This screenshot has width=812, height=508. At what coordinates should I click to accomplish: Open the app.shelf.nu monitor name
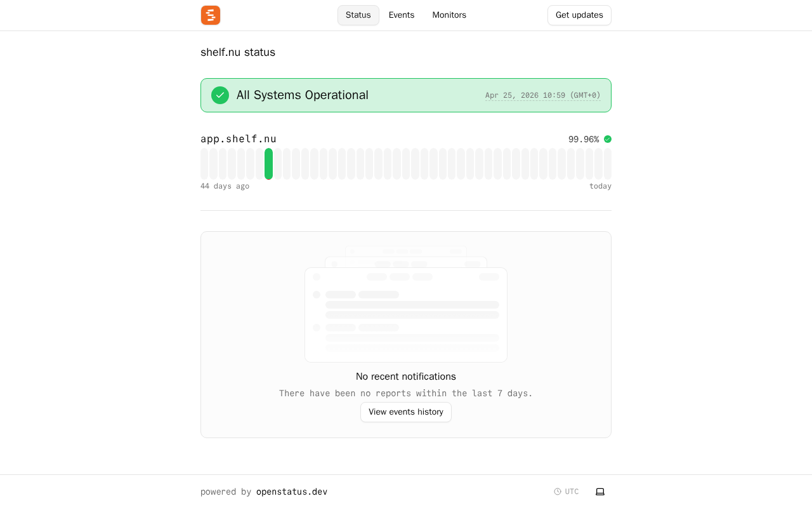pyautogui.click(x=239, y=139)
